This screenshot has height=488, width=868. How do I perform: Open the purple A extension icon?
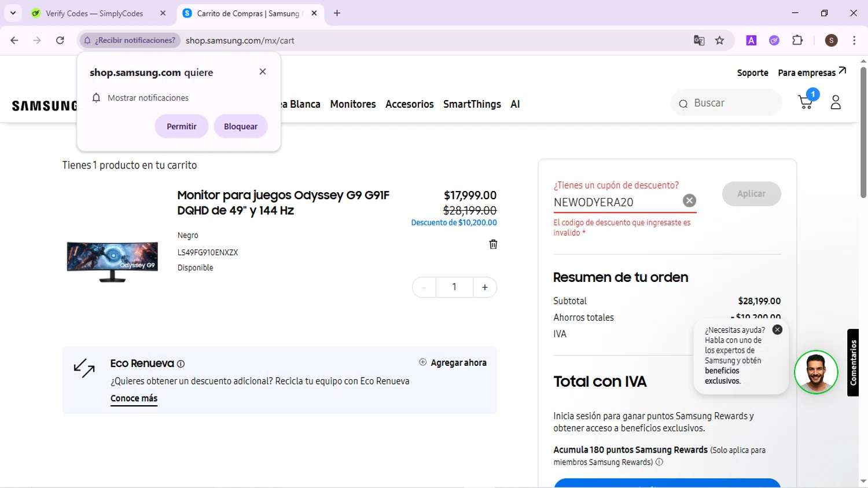751,41
